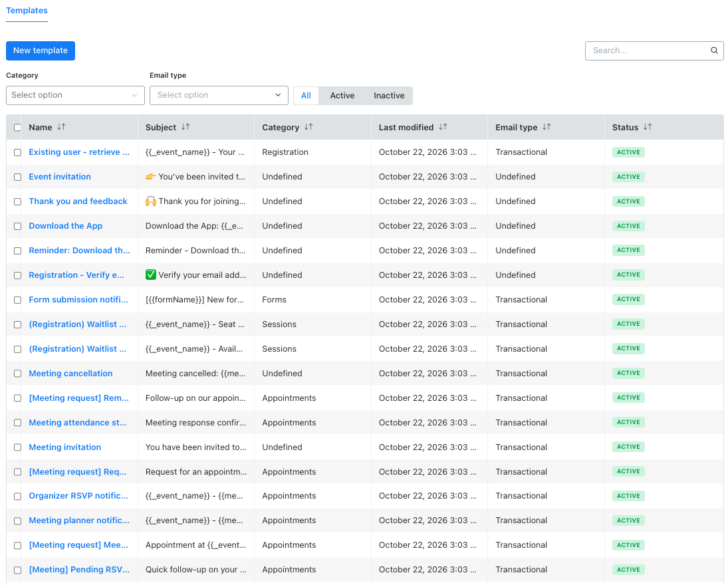Open the Event invitation template
Screen dimensions: 728x585
(60, 177)
